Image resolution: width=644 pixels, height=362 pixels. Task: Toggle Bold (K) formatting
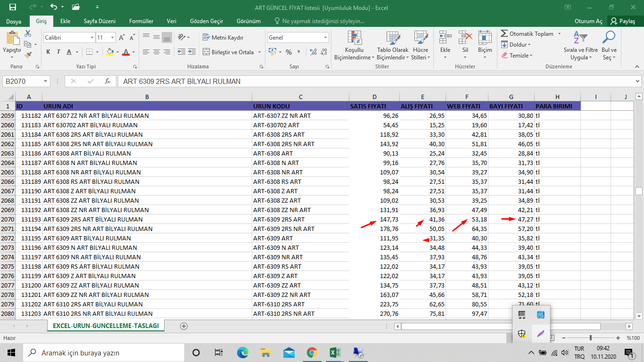[x=48, y=52]
